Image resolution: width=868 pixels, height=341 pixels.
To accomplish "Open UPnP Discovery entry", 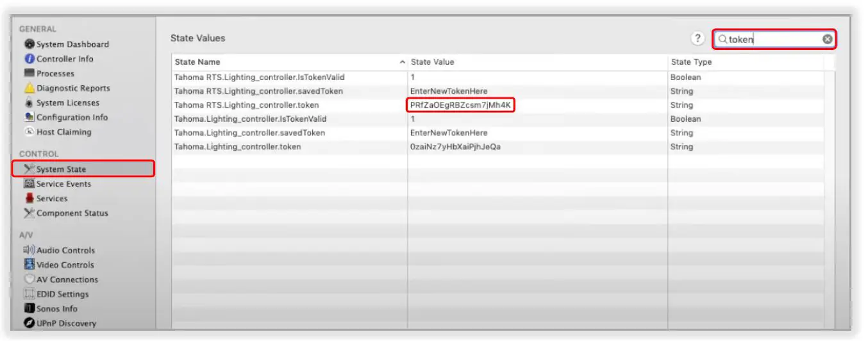I will point(66,324).
